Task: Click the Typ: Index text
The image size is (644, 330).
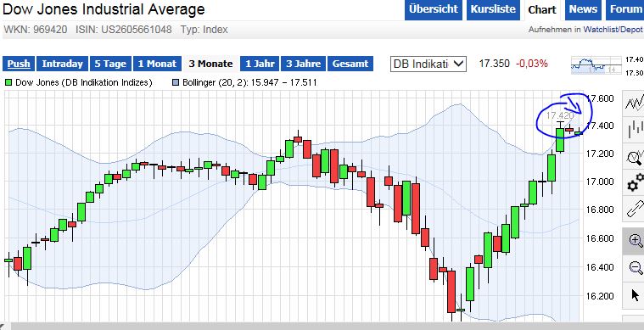Action: 204,30
